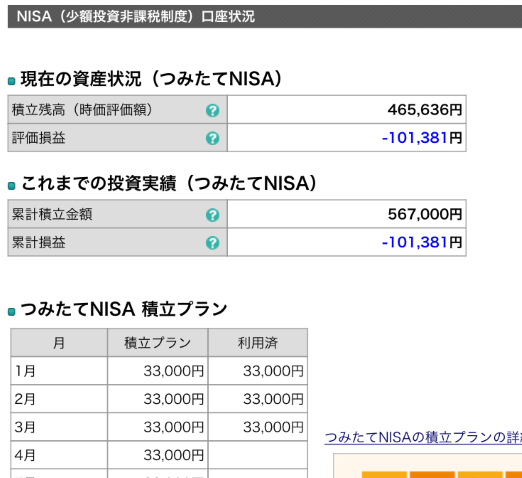
Task: Select the 567,000円 cumulative amount
Action: click(x=425, y=214)
